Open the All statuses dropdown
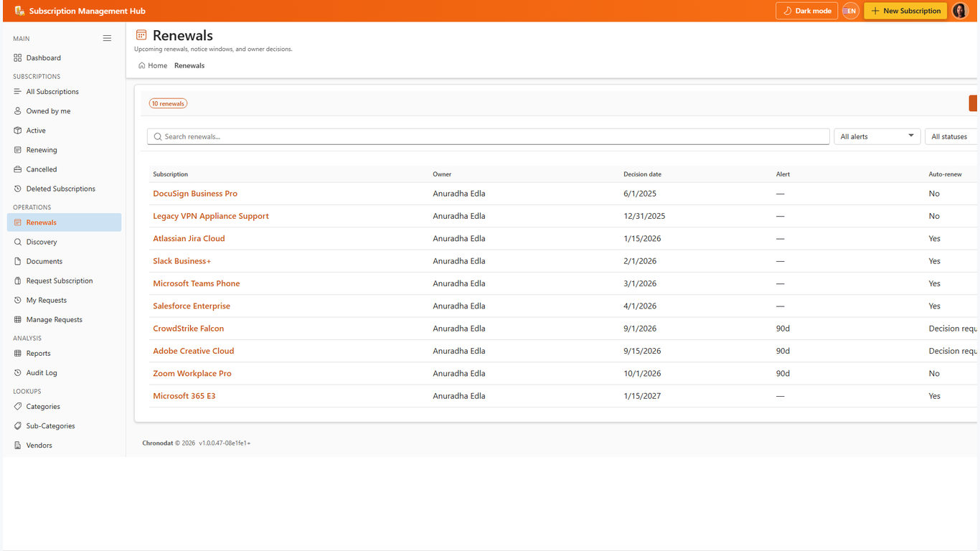Viewport: 980px width, 551px height. (952, 136)
